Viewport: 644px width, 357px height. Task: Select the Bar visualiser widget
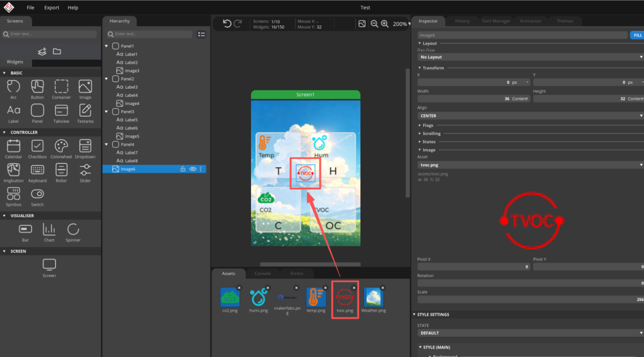point(25,232)
